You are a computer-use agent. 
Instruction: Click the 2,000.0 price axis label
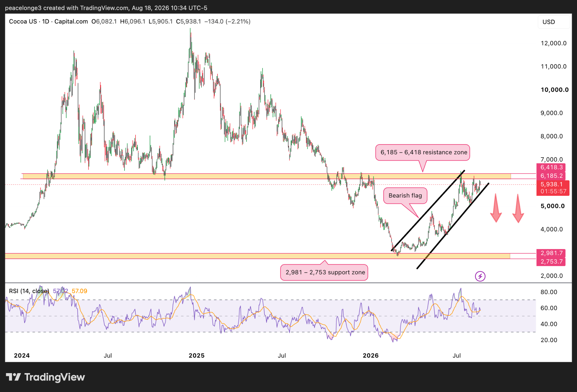(x=551, y=276)
